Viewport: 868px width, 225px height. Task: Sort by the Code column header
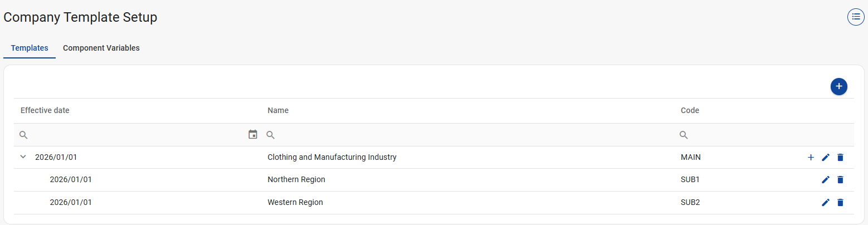coord(690,110)
